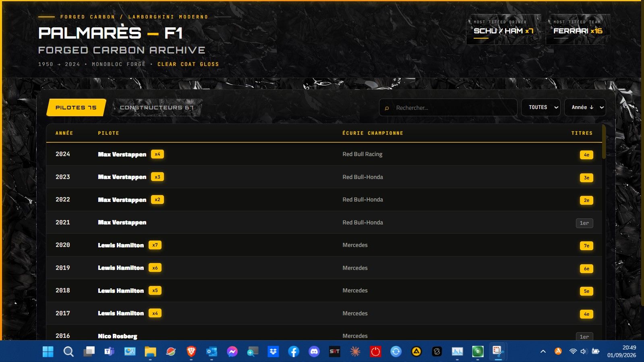Open Facebook icon in the taskbar
Screen dimensions: 644x362
pos(294,352)
